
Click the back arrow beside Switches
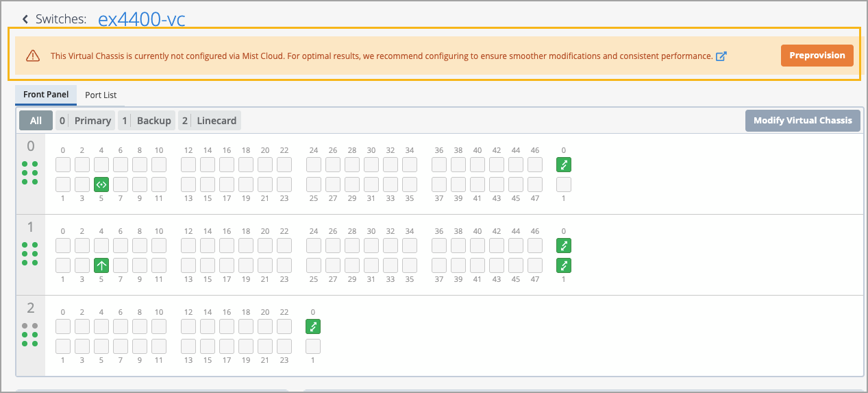(x=25, y=19)
